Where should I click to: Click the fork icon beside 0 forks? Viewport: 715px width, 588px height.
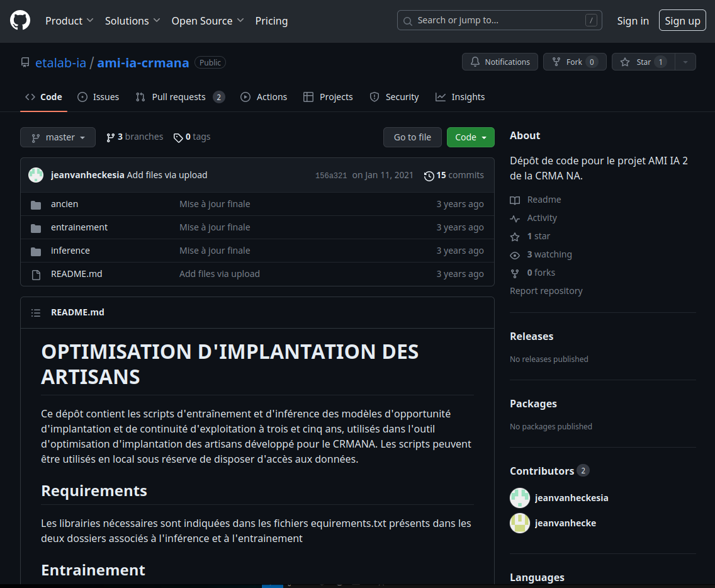click(x=515, y=273)
